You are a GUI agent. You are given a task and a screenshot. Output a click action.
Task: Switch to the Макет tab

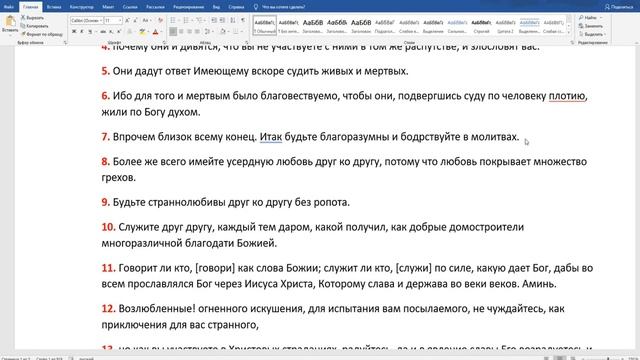click(108, 7)
